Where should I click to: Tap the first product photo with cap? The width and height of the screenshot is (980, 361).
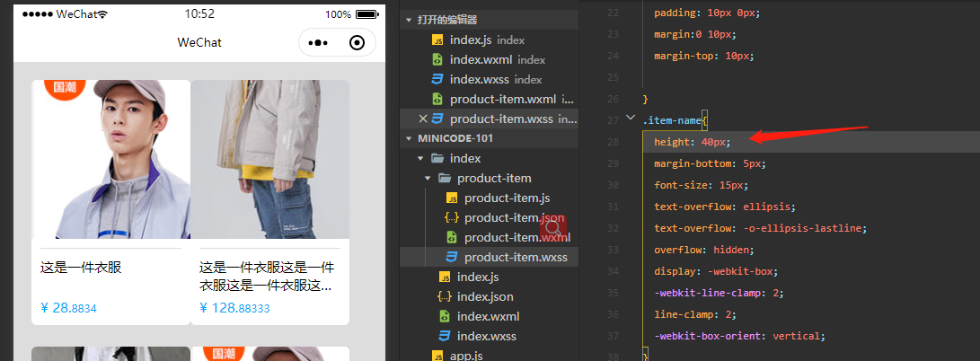click(x=111, y=159)
